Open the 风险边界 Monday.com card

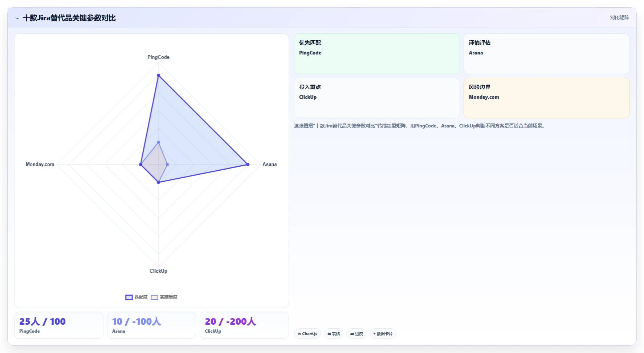pyautogui.click(x=546, y=98)
